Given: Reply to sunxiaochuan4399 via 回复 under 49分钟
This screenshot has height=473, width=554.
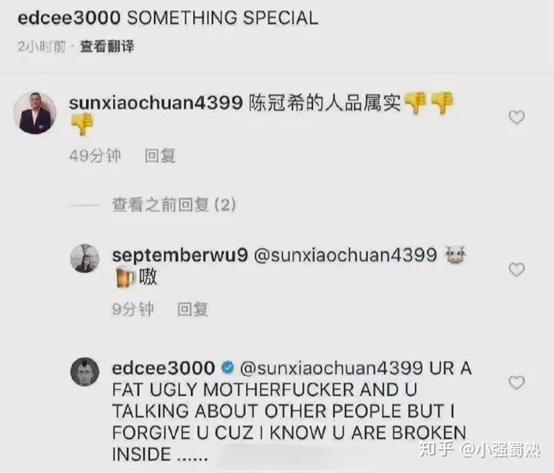Looking at the screenshot, I should click(x=160, y=156).
